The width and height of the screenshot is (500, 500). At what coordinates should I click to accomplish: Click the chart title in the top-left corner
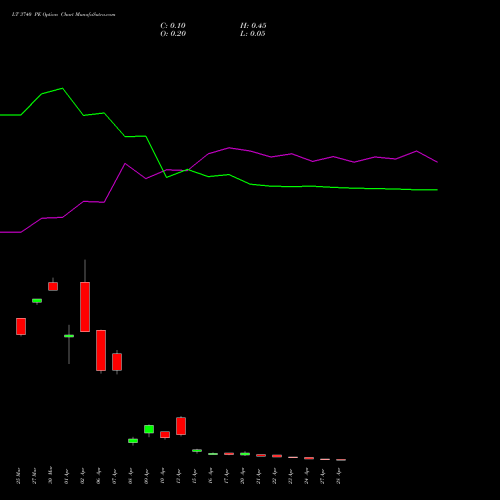point(63,15)
